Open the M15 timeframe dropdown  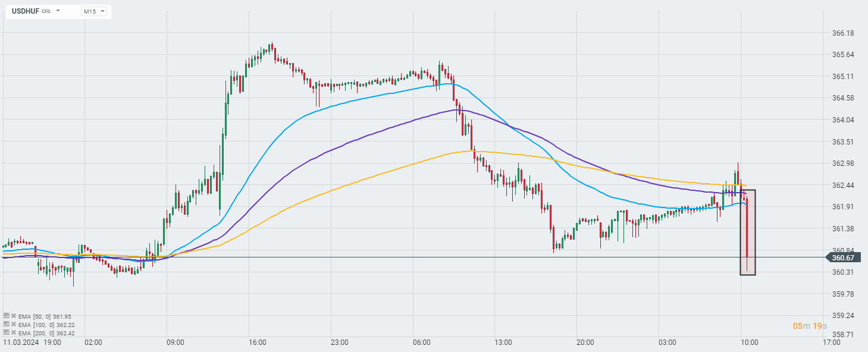pos(94,11)
